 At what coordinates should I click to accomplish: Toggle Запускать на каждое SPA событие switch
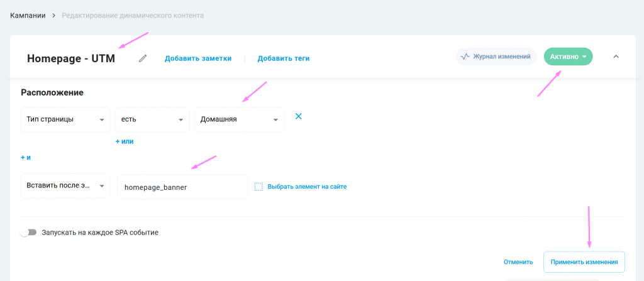pyautogui.click(x=28, y=233)
